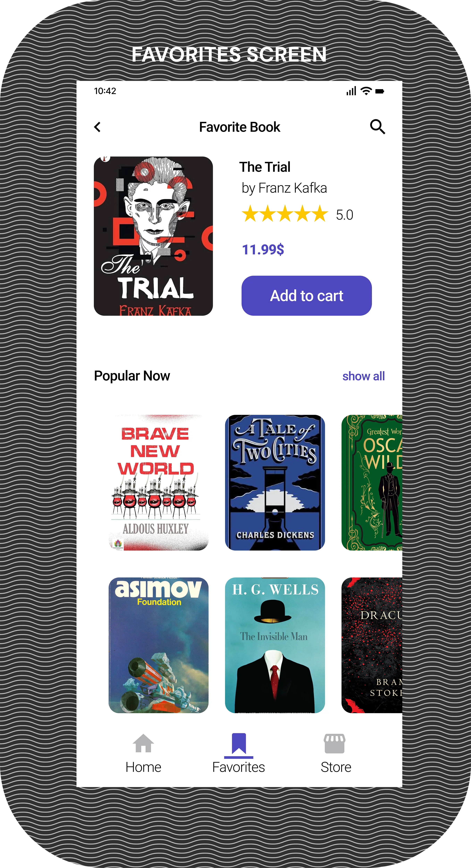Open the Oscar Wilde book cover
This screenshot has height=868, width=471.
click(x=372, y=483)
